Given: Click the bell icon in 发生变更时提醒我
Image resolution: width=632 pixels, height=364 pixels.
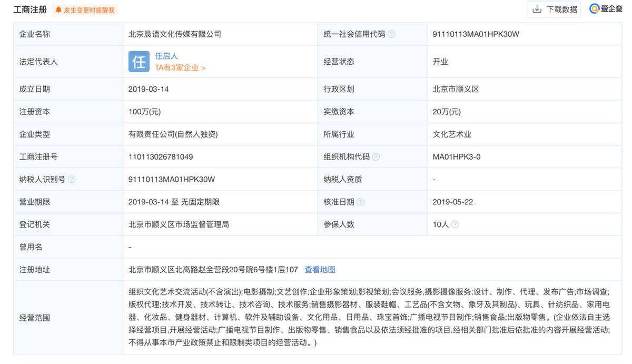Looking at the screenshot, I should coord(60,9).
